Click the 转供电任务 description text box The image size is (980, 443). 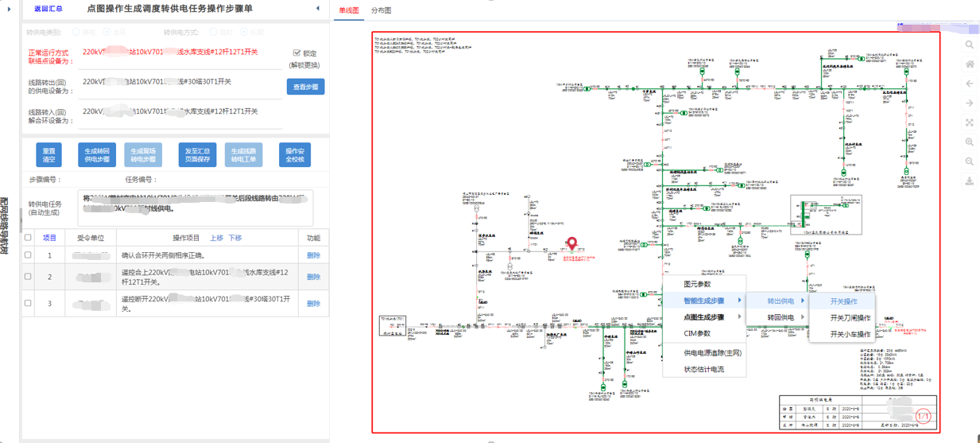pyautogui.click(x=195, y=206)
